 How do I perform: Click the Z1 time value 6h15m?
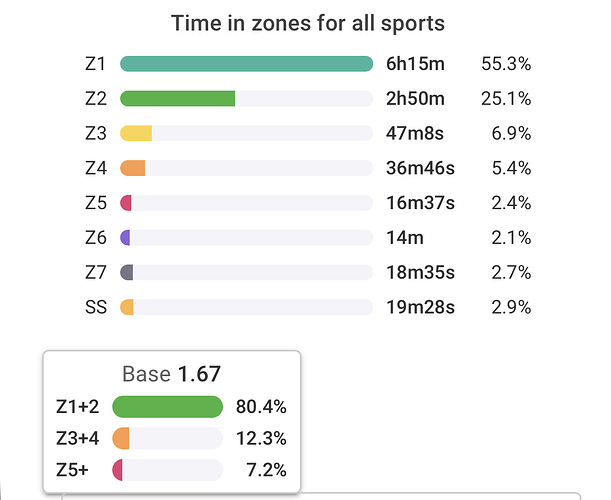click(415, 65)
